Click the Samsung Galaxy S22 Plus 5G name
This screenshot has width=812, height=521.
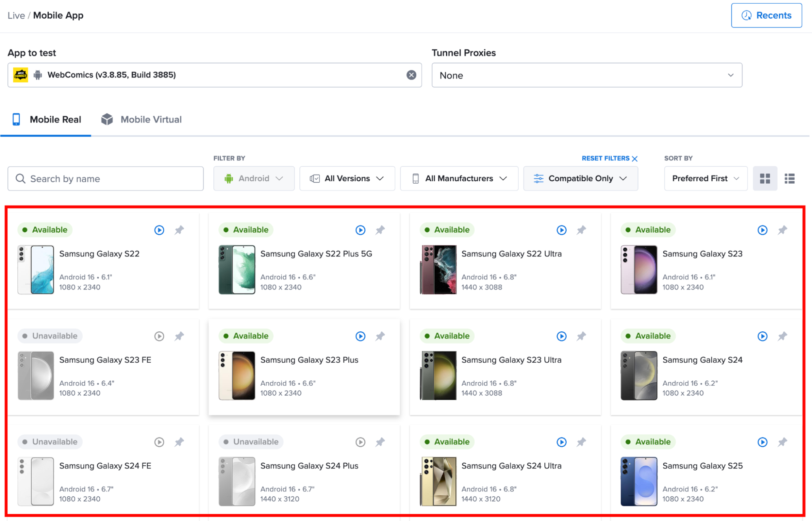[x=316, y=254]
